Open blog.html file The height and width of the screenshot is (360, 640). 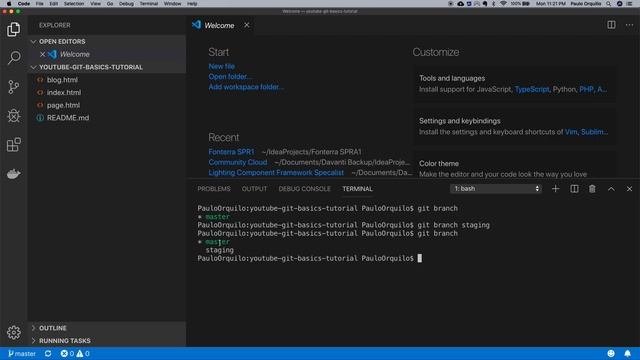62,80
